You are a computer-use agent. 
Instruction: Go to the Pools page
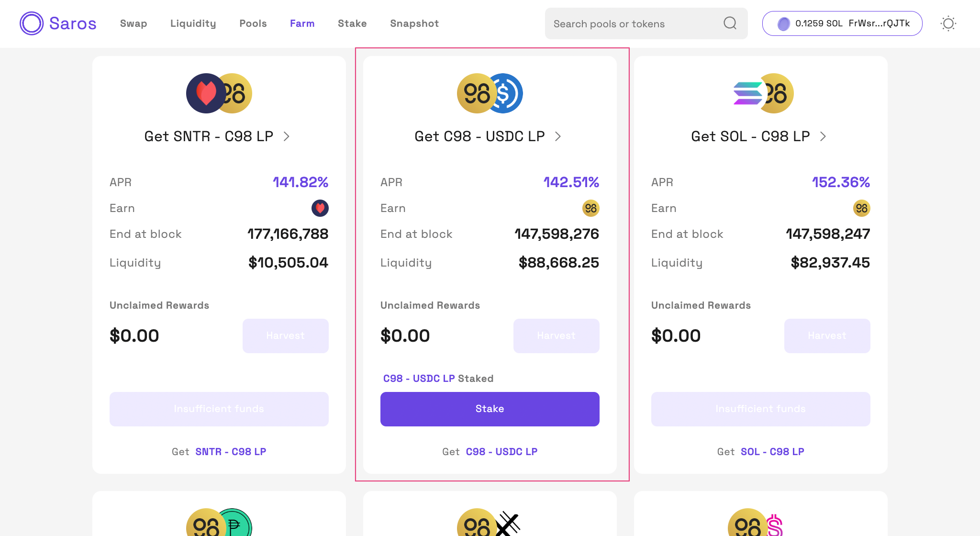253,23
